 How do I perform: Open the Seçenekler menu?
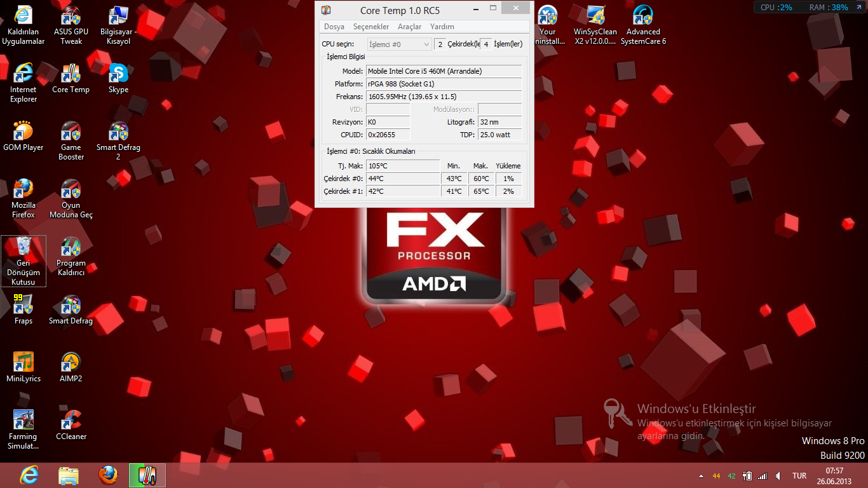point(371,27)
